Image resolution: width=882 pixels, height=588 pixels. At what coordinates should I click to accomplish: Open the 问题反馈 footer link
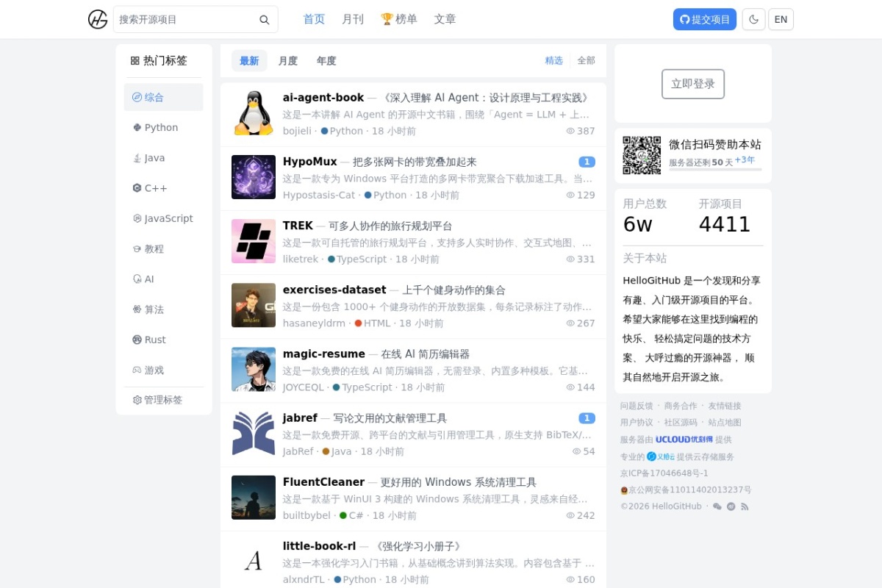[x=637, y=406]
